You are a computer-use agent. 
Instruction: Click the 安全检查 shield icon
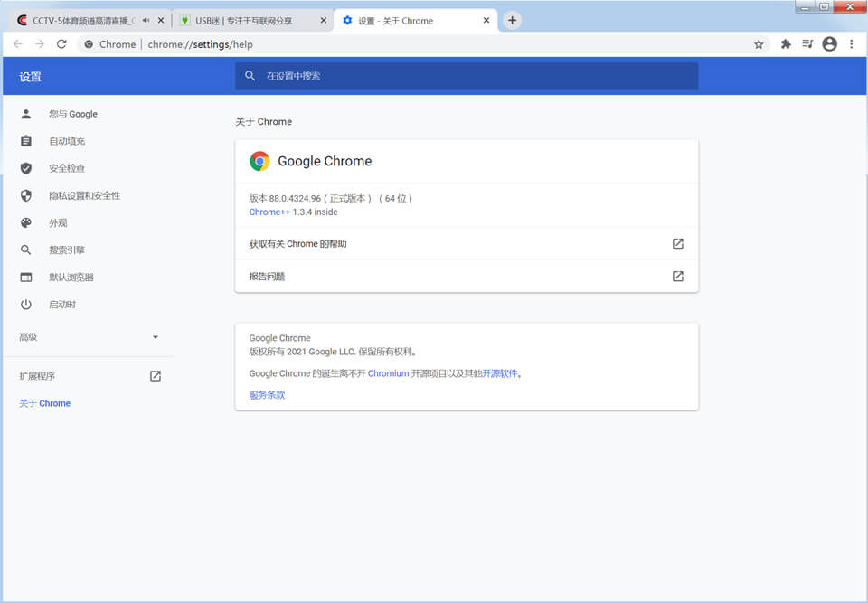(x=26, y=168)
